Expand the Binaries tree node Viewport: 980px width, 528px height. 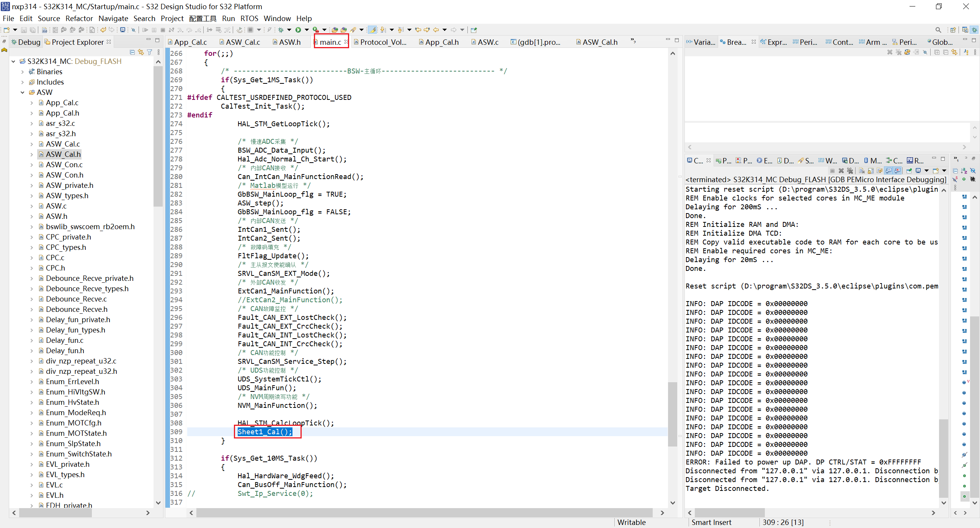tap(22, 72)
